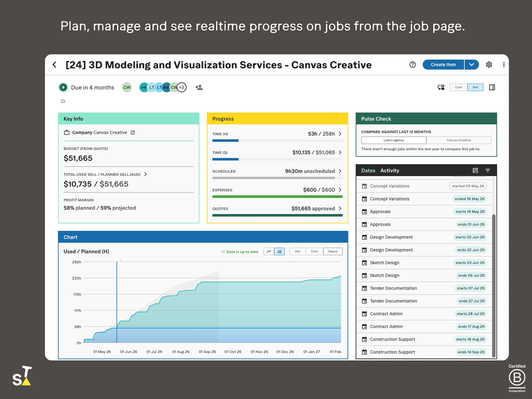The image size is (532, 399).
Task: Switch to the Dates tab
Action: (368, 171)
